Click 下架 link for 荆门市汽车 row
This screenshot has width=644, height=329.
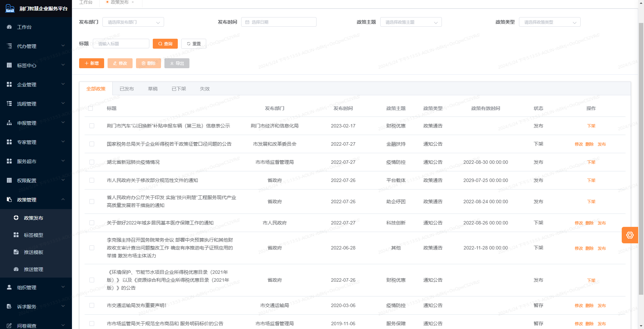pyautogui.click(x=591, y=126)
